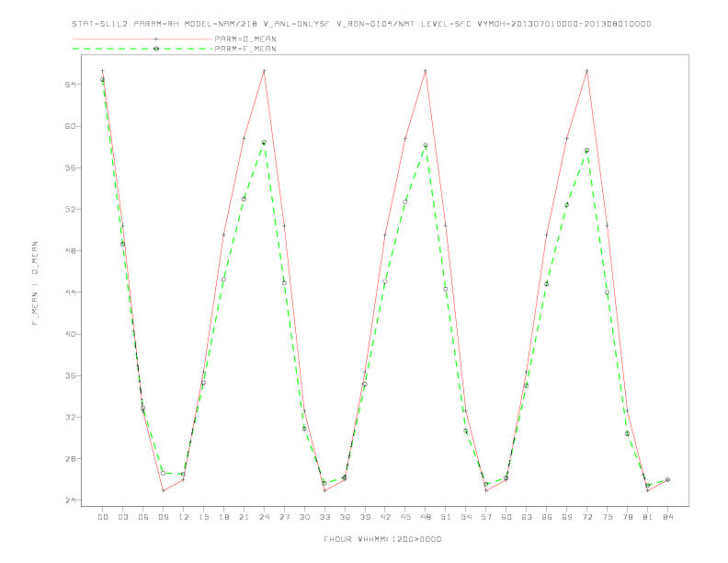Select the F_MEAN circle marker at hour 21

point(244,199)
